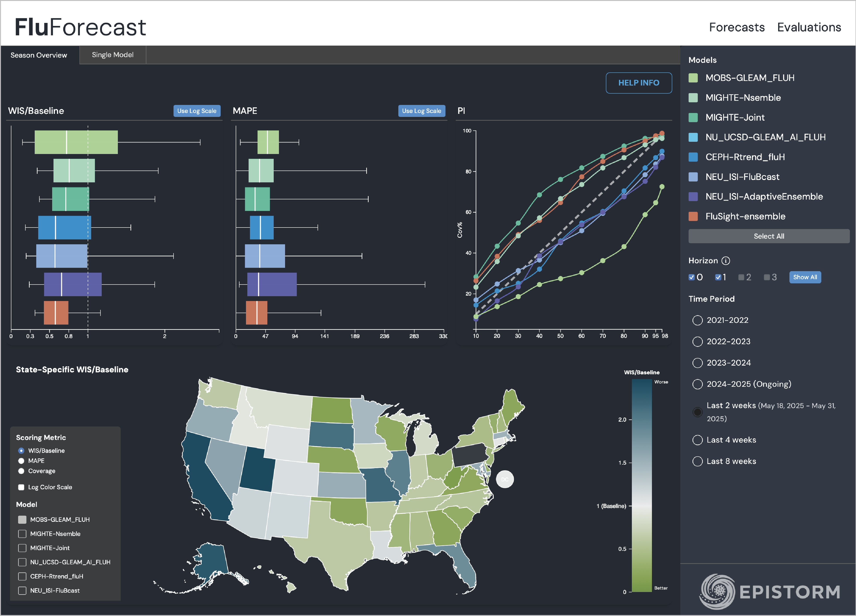Switch to Single Model tab
Viewport: 856px width, 616px height.
[x=112, y=55]
